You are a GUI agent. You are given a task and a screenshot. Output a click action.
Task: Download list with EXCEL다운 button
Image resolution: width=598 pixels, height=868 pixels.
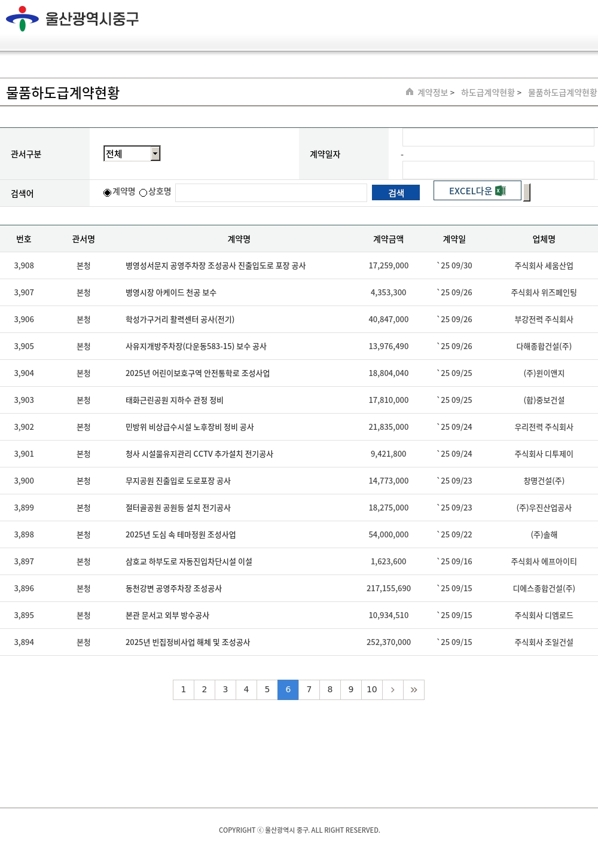tap(477, 191)
